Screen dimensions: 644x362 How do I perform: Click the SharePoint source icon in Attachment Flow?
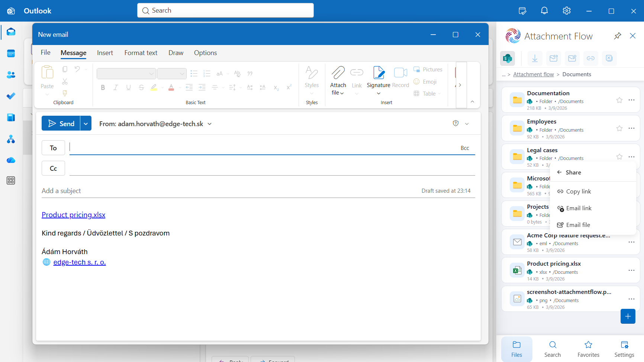coord(508,58)
